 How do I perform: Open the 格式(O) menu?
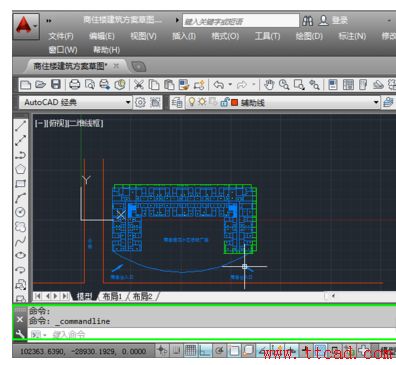[x=225, y=36]
